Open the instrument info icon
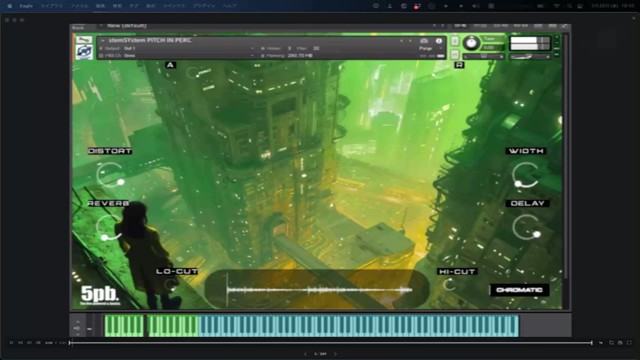Image resolution: width=640 pixels, height=360 pixels. (439, 41)
